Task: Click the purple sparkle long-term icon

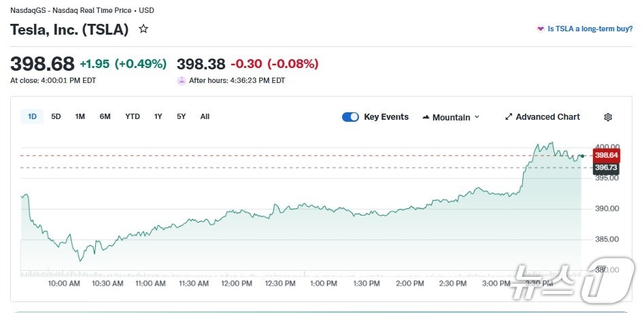Action: pyautogui.click(x=541, y=29)
